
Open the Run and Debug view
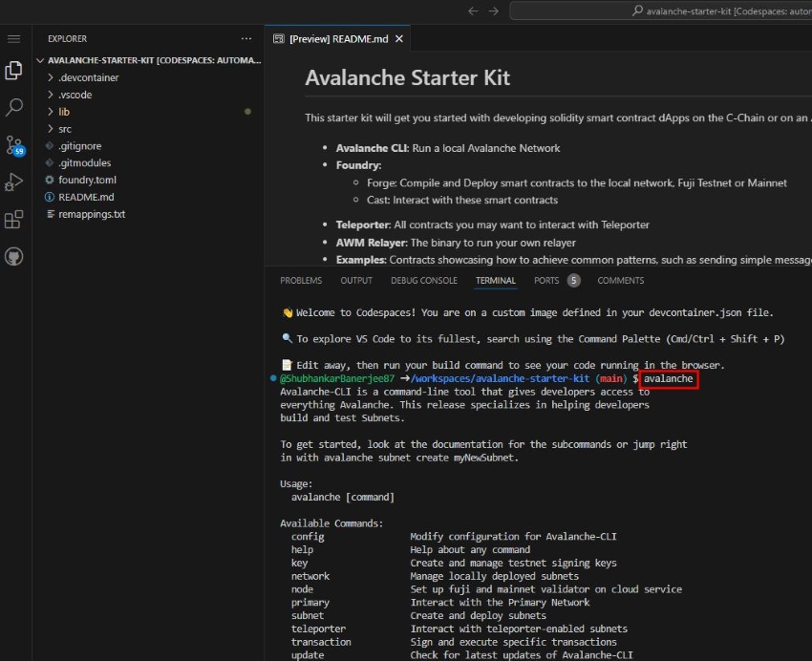[14, 182]
